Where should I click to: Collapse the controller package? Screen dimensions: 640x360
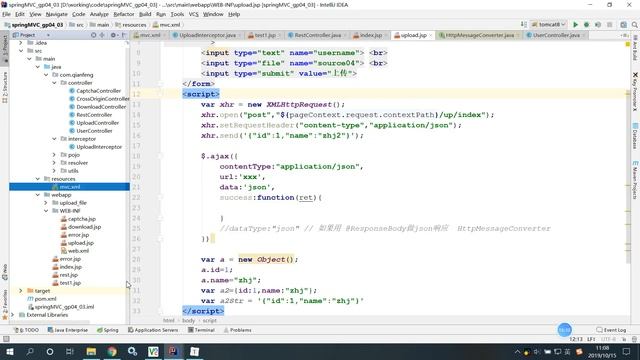click(54, 83)
